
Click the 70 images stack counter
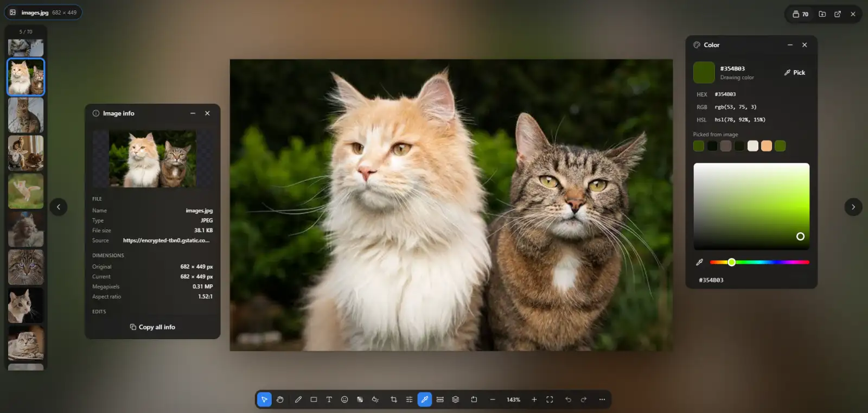click(x=801, y=14)
